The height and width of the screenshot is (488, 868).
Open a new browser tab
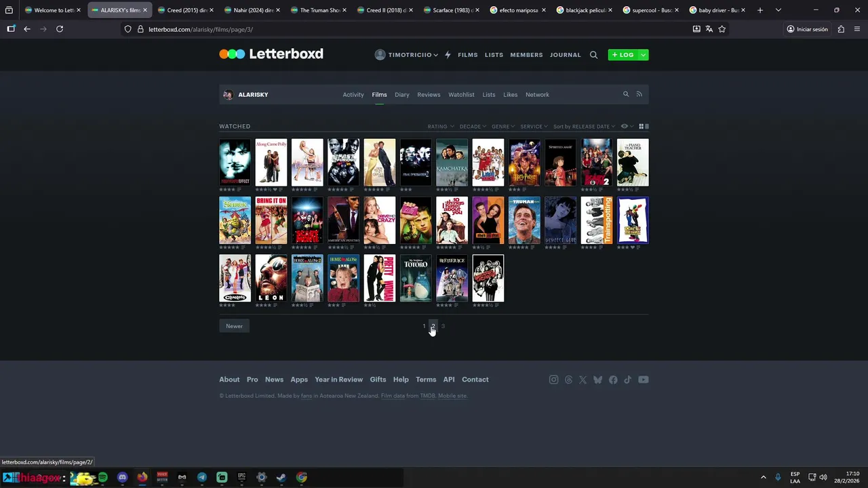point(759,10)
